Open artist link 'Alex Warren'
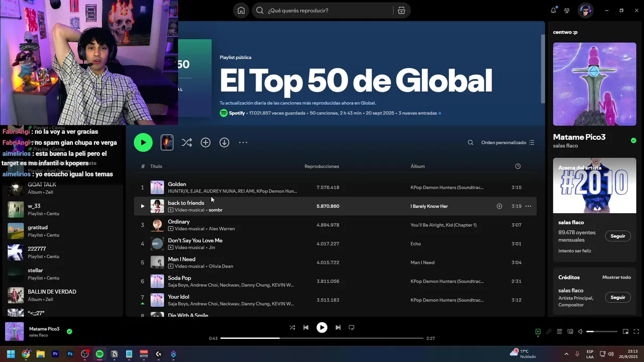The height and width of the screenshot is (362, 644). [221, 229]
